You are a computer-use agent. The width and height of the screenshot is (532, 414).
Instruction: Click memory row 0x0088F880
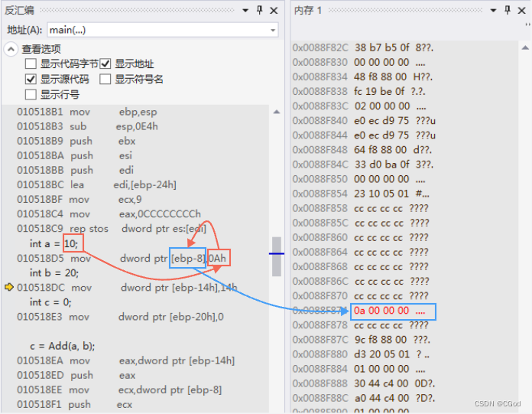[x=361, y=354]
